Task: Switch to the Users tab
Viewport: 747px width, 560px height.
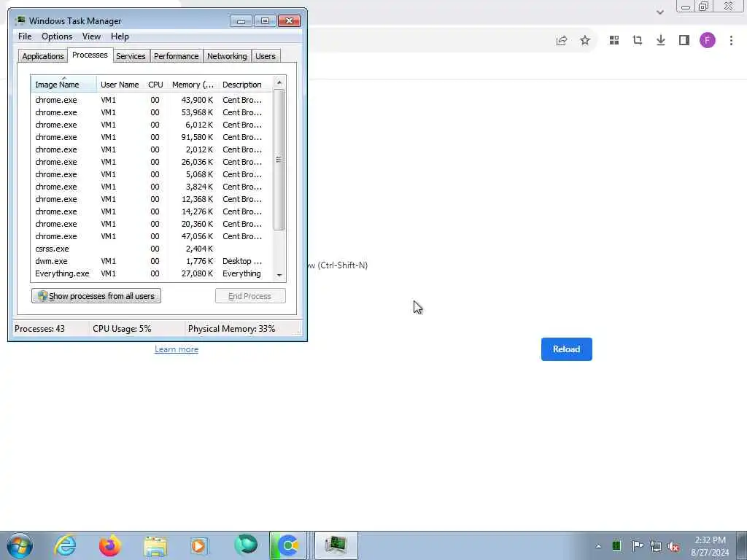Action: pos(266,56)
